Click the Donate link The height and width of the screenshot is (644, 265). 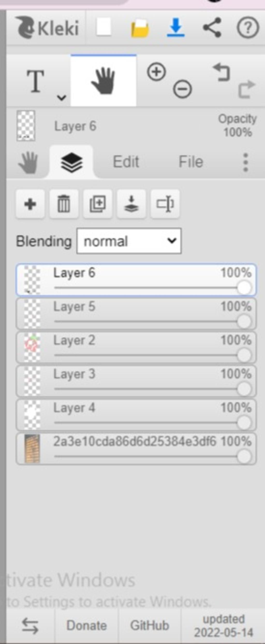click(x=87, y=625)
